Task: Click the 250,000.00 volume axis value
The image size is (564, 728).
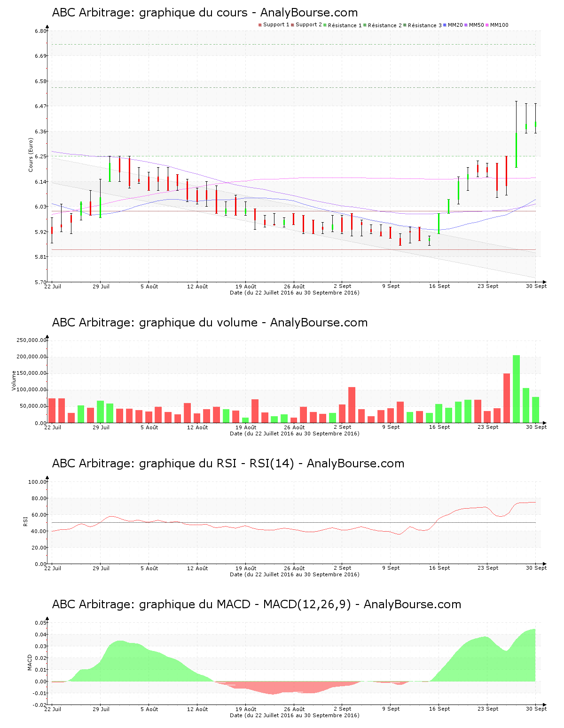Action: click(32, 340)
